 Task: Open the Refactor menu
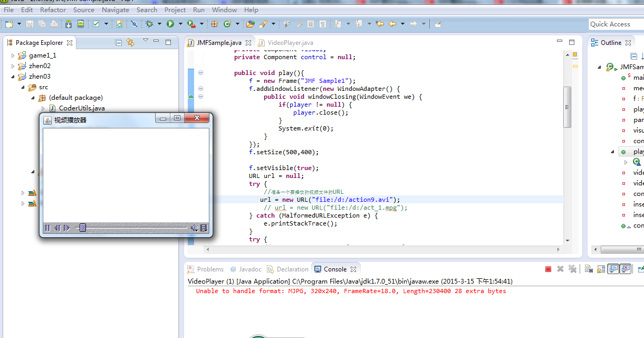pyautogui.click(x=53, y=10)
